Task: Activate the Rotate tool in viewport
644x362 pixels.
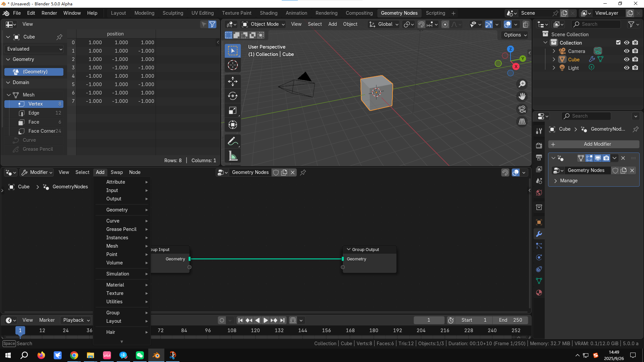Action: (x=233, y=96)
